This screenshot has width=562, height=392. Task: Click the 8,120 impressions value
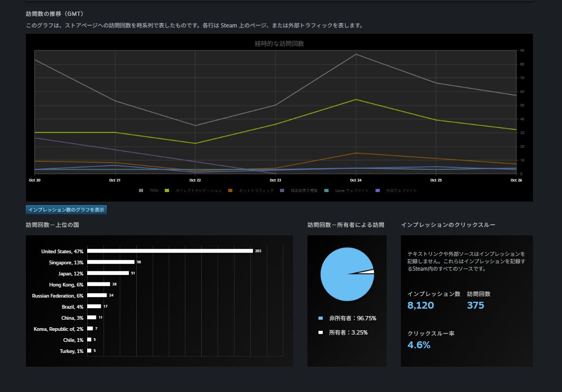(x=420, y=305)
